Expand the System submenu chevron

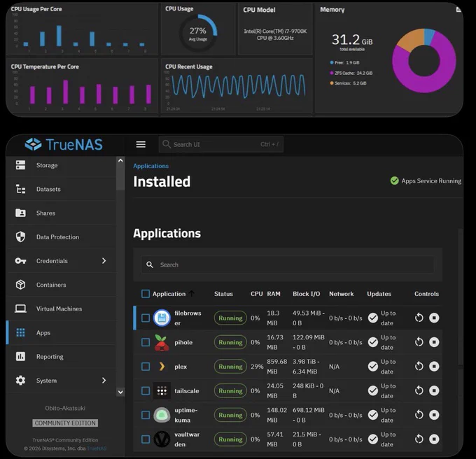[x=104, y=381]
